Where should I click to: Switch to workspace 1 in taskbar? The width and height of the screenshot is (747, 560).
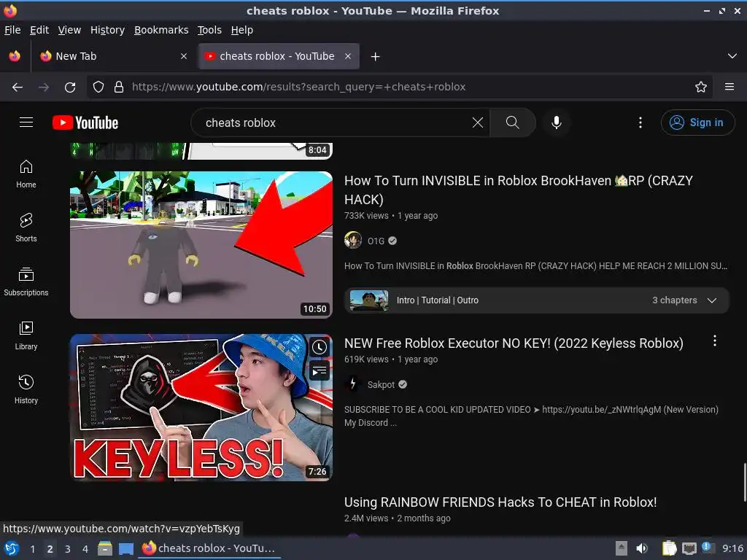pos(32,548)
